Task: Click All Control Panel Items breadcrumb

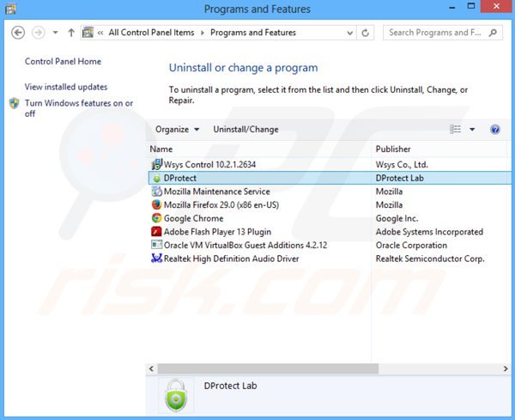Action: pyautogui.click(x=151, y=33)
